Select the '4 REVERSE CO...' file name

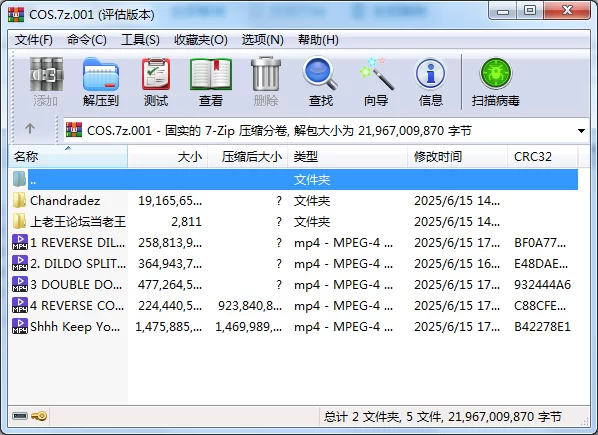pyautogui.click(x=77, y=305)
